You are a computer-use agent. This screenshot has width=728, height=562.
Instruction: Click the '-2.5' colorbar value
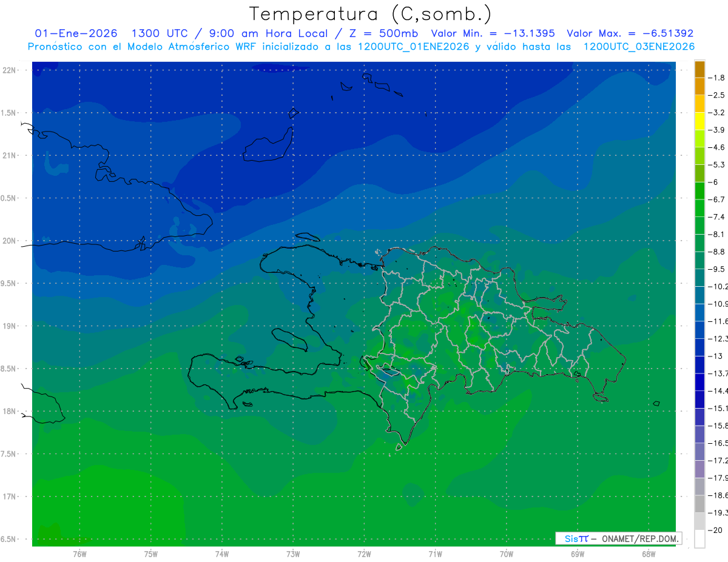click(716, 95)
